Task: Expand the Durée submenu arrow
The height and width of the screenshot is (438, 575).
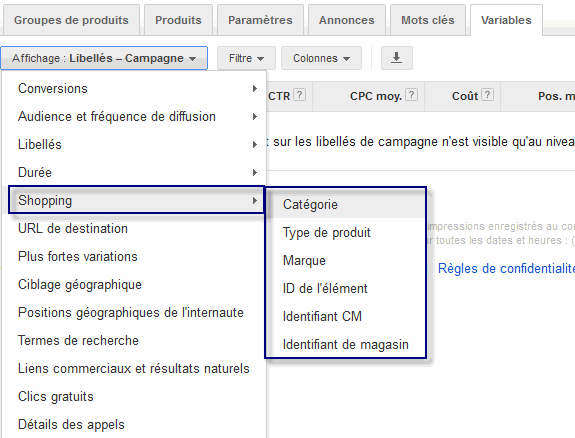Action: point(254,172)
